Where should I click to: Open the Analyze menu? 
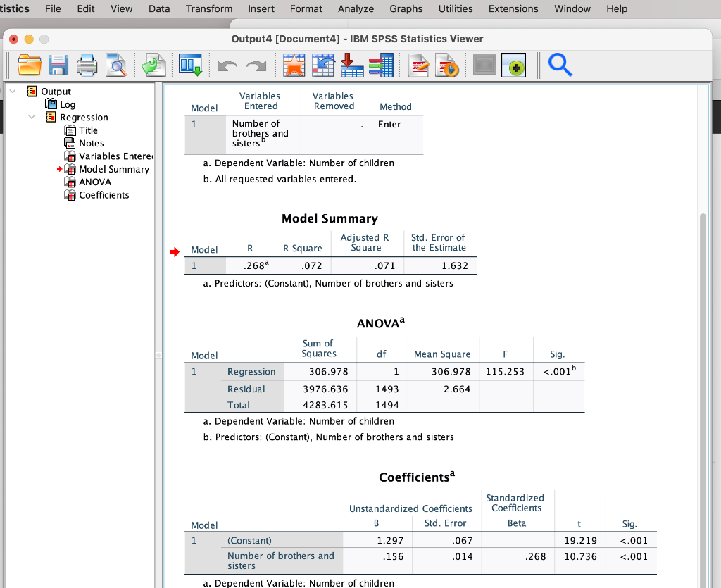pos(356,8)
